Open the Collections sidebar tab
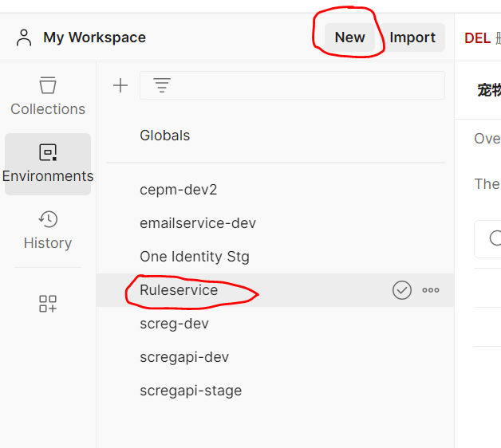The height and width of the screenshot is (448, 501). tap(48, 96)
